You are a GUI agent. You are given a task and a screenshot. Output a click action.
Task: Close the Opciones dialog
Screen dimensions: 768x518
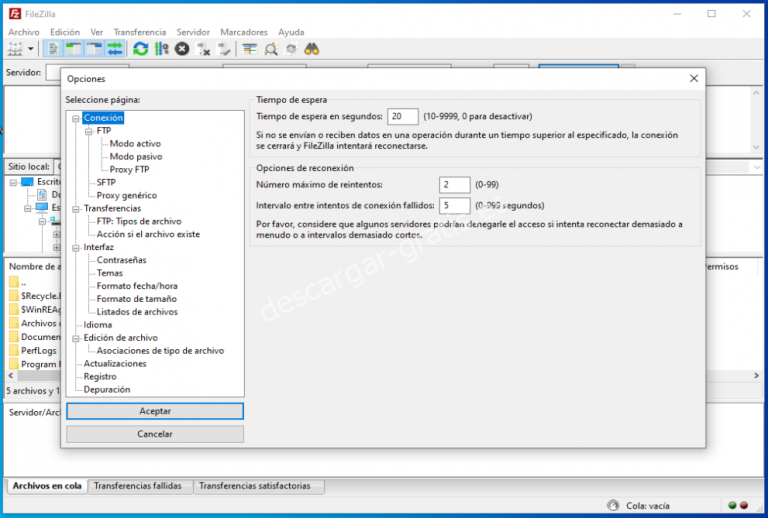pyautogui.click(x=694, y=78)
